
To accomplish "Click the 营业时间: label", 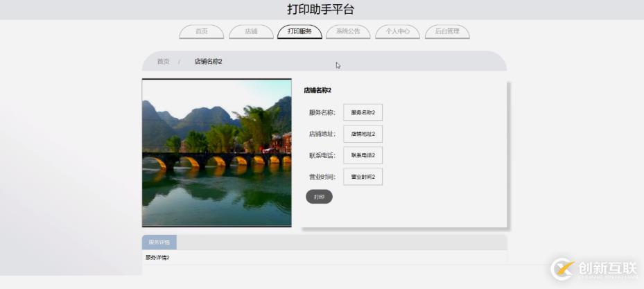I will [322, 177].
